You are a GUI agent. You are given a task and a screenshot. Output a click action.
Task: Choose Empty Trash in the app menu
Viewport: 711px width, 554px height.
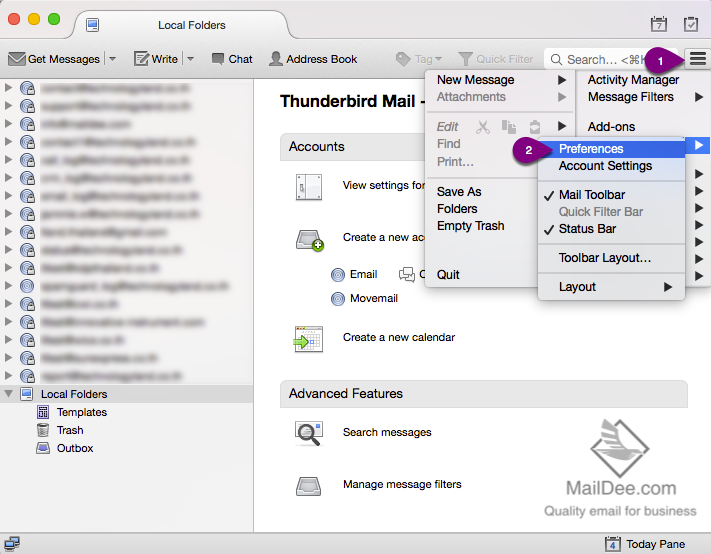click(x=470, y=226)
